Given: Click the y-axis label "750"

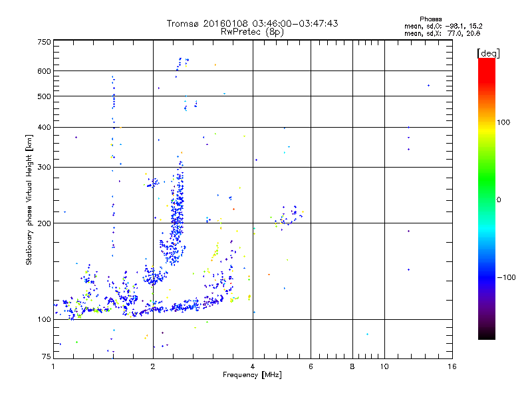Looking at the screenshot, I should pos(44,42).
